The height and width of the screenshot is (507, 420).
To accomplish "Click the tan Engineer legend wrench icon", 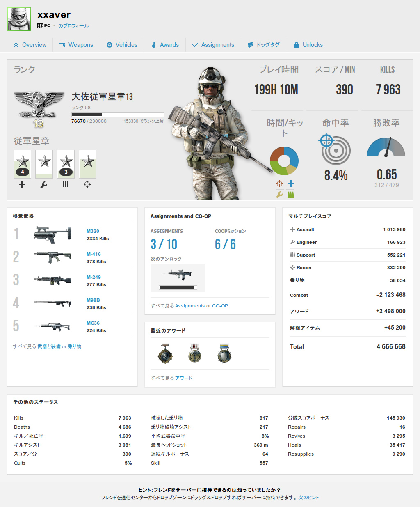I will coord(279,195).
